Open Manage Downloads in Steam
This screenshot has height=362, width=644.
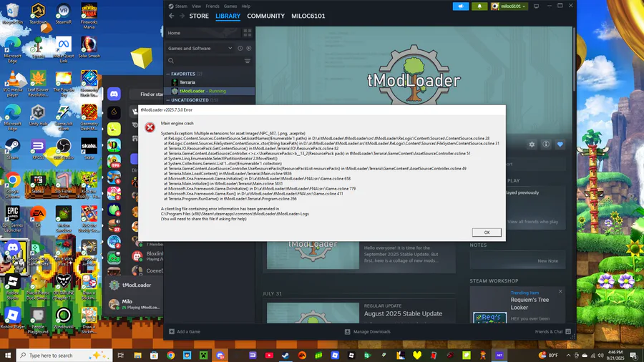pos(368,332)
